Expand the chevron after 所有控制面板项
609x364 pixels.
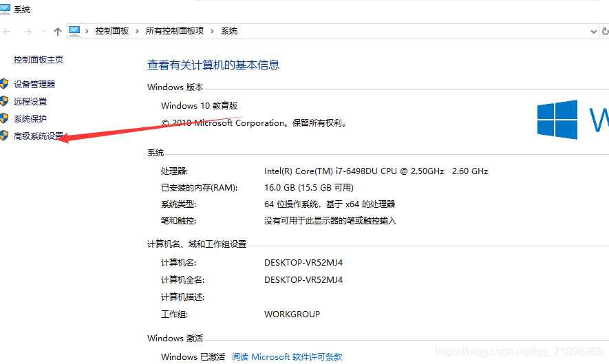click(x=212, y=31)
